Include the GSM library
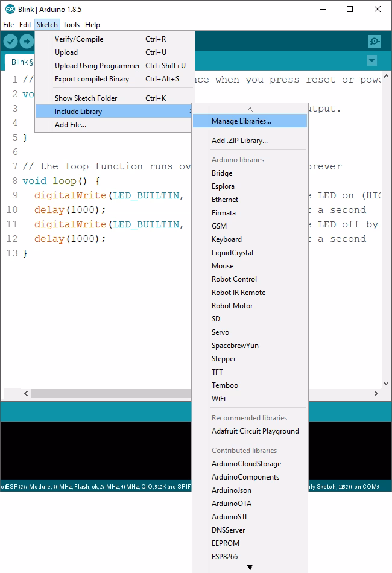 click(250, 226)
